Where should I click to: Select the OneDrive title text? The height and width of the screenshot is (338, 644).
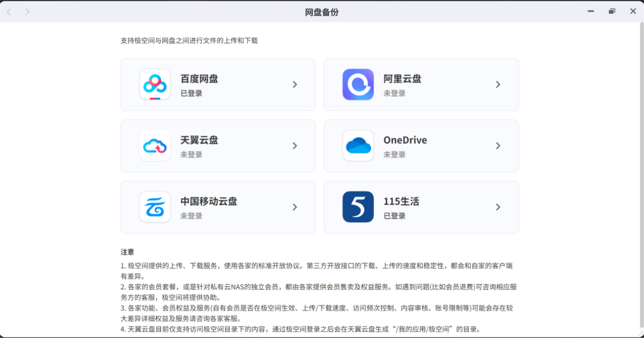(405, 140)
